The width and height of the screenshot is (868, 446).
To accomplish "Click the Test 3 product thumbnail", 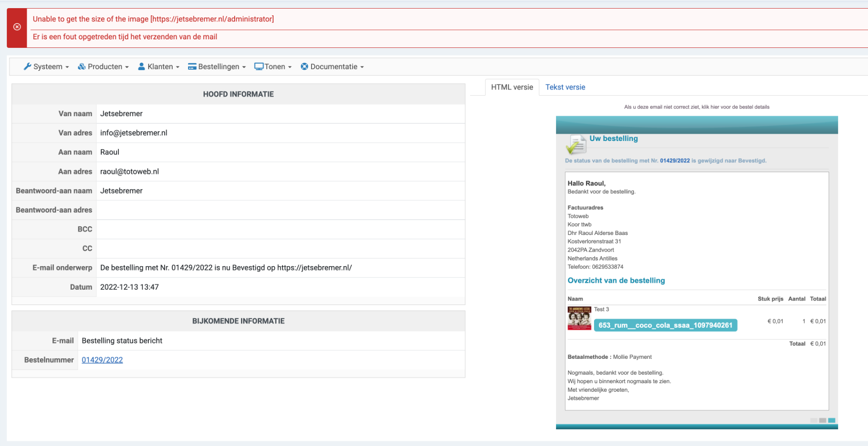I will click(x=579, y=318).
